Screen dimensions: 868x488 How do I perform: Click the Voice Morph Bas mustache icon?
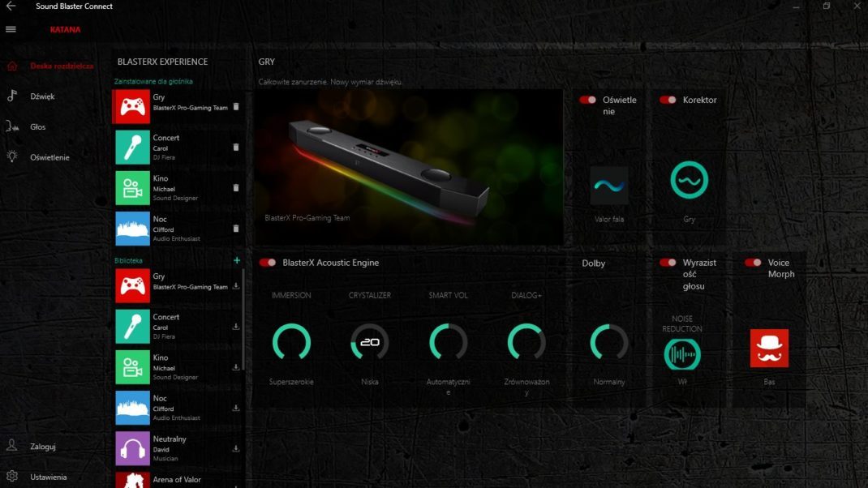pos(768,348)
